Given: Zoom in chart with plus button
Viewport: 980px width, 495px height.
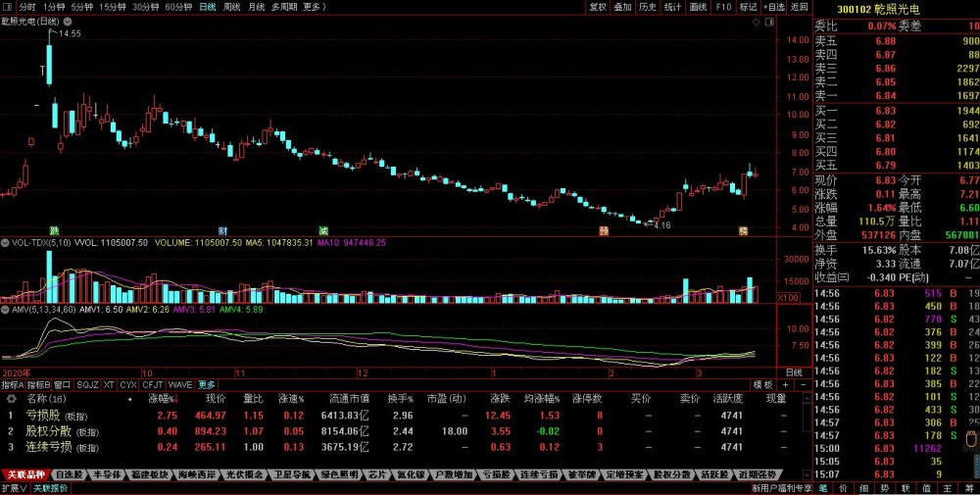Looking at the screenshot, I should coord(786,384).
